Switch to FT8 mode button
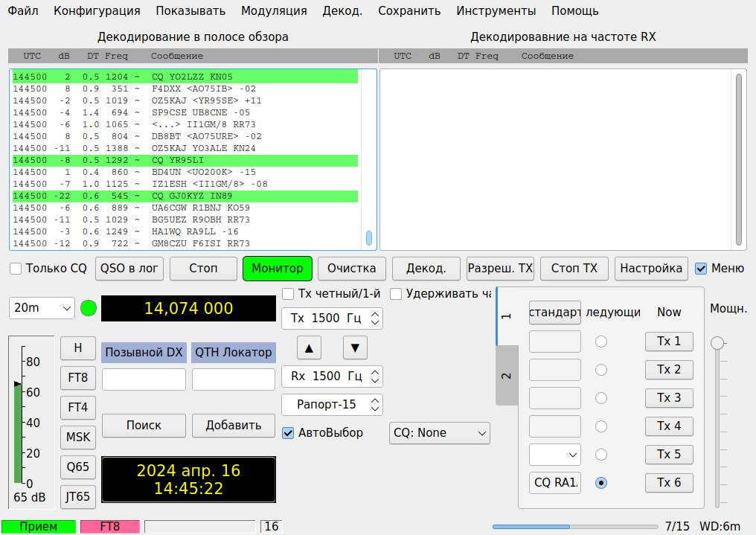The height and width of the screenshot is (535, 756). coord(78,377)
